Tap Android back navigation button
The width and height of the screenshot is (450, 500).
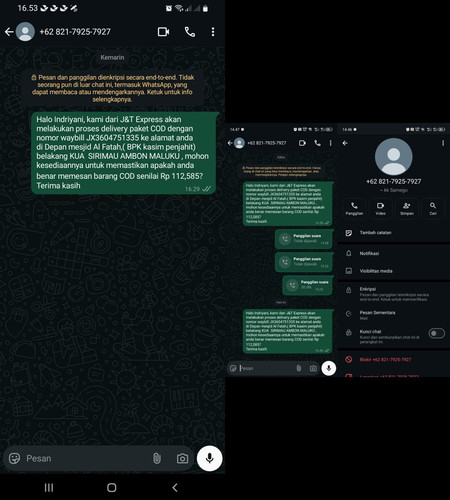pos(175,488)
